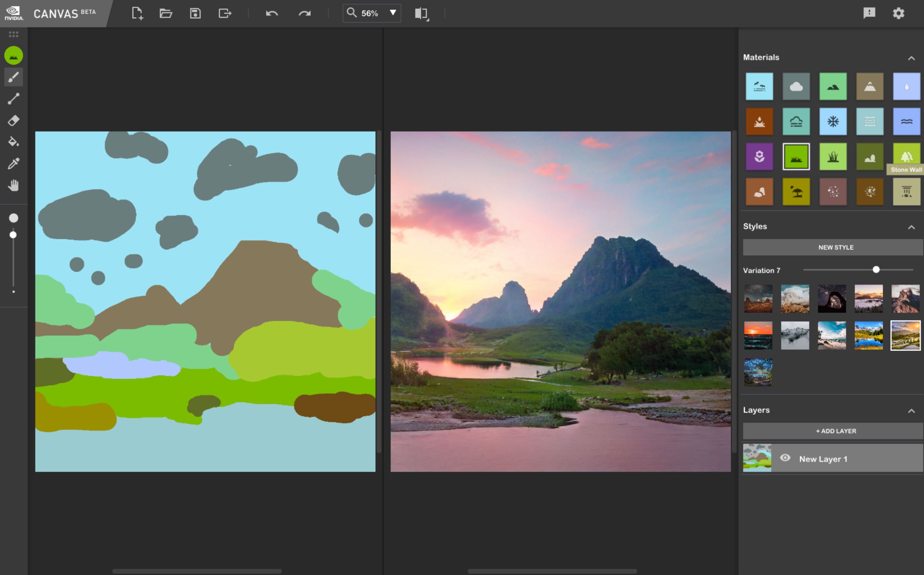Export the image with export icon
The height and width of the screenshot is (575, 924).
pyautogui.click(x=225, y=14)
